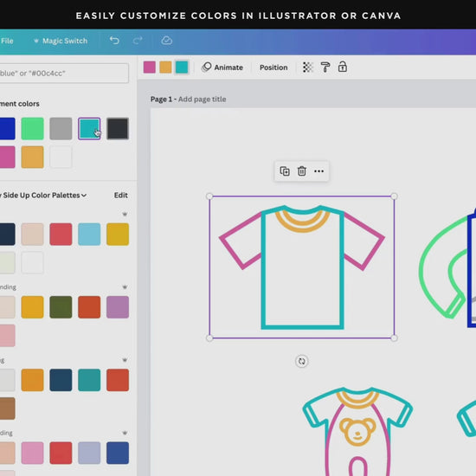Click the cloud save status icon
Screen dimensions: 476x476
tap(167, 41)
